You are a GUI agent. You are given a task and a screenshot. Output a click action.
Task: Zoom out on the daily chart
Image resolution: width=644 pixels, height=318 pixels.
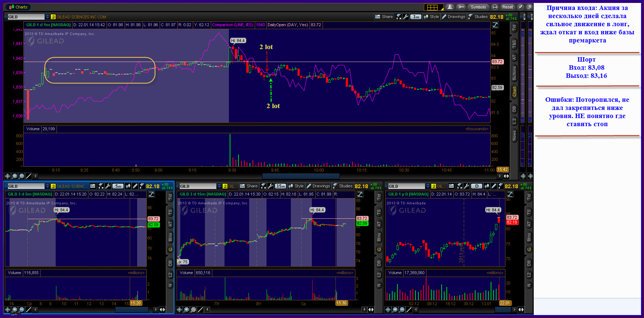(x=402, y=310)
